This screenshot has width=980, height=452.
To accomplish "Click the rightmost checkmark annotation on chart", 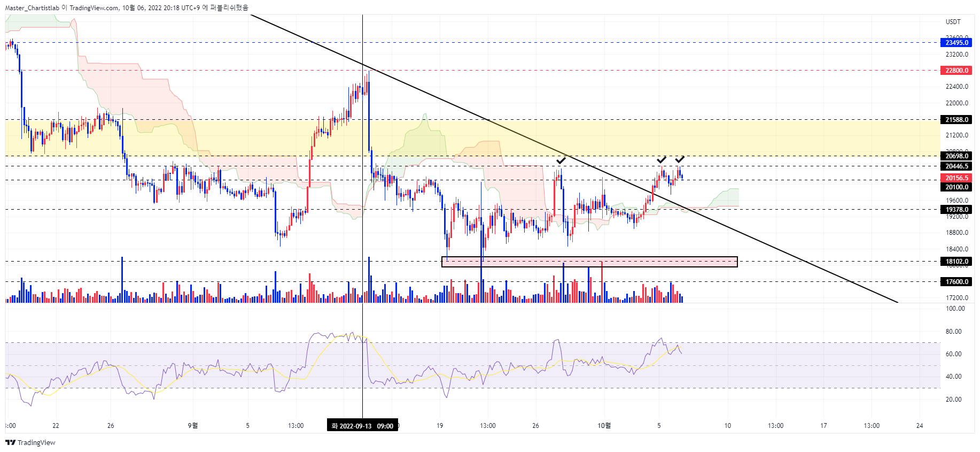I will click(680, 159).
